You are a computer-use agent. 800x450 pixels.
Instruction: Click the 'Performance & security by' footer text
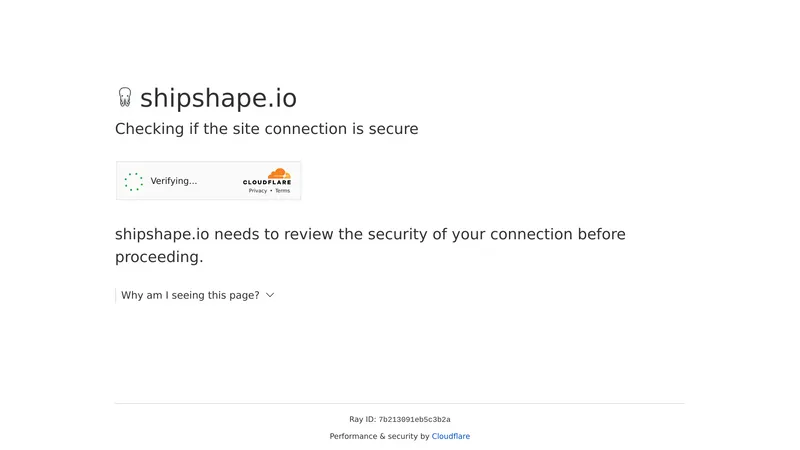click(379, 436)
